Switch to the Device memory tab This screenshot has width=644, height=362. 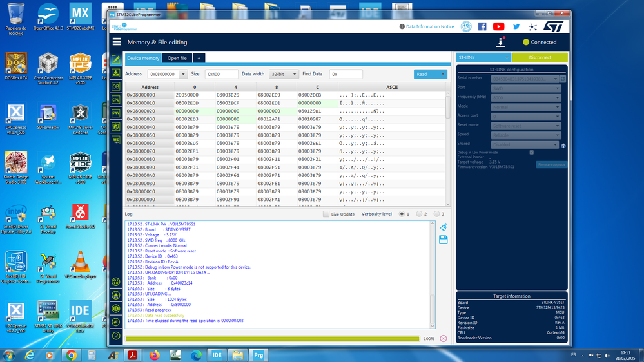pyautogui.click(x=143, y=58)
